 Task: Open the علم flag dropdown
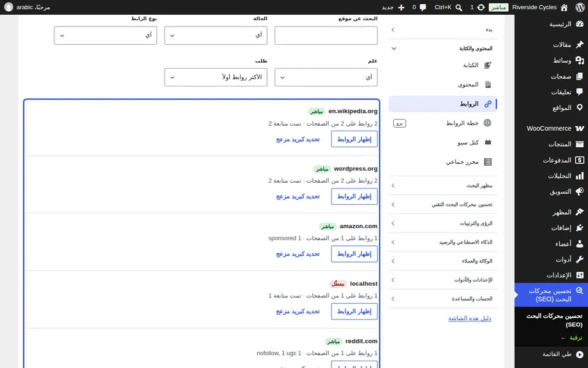tap(326, 77)
